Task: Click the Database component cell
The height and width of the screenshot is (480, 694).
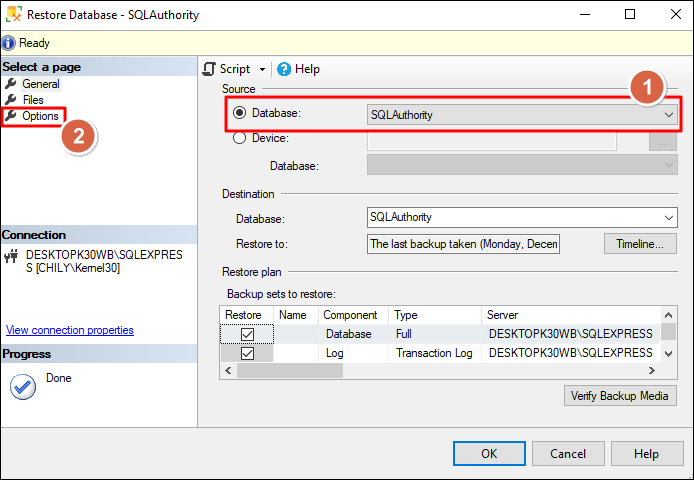Action: (353, 334)
